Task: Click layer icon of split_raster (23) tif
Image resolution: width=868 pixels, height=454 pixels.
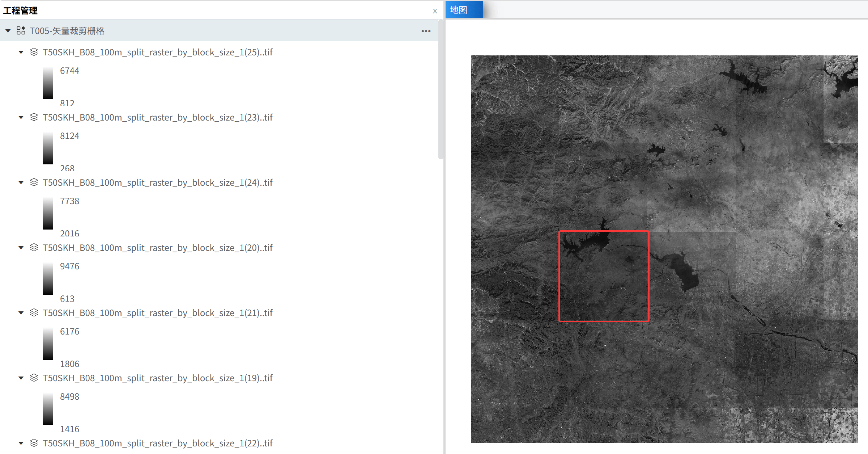Action: point(34,117)
